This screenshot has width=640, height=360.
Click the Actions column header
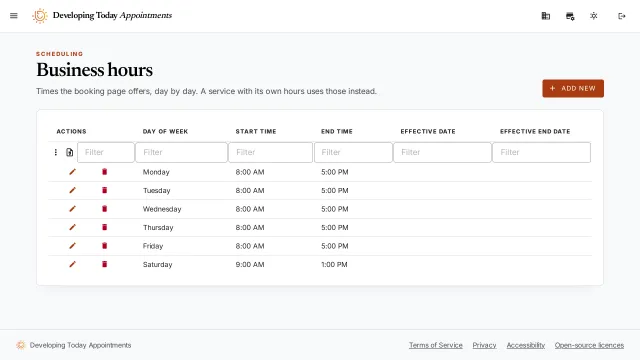coord(71,131)
